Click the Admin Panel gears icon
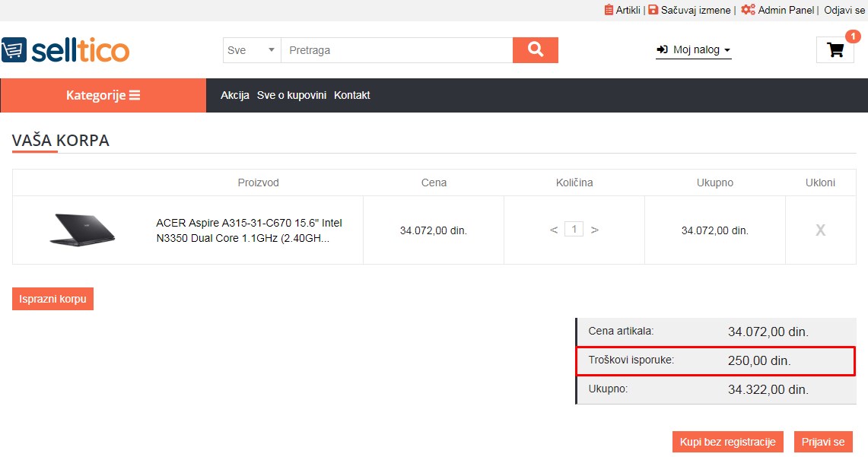 click(x=748, y=9)
